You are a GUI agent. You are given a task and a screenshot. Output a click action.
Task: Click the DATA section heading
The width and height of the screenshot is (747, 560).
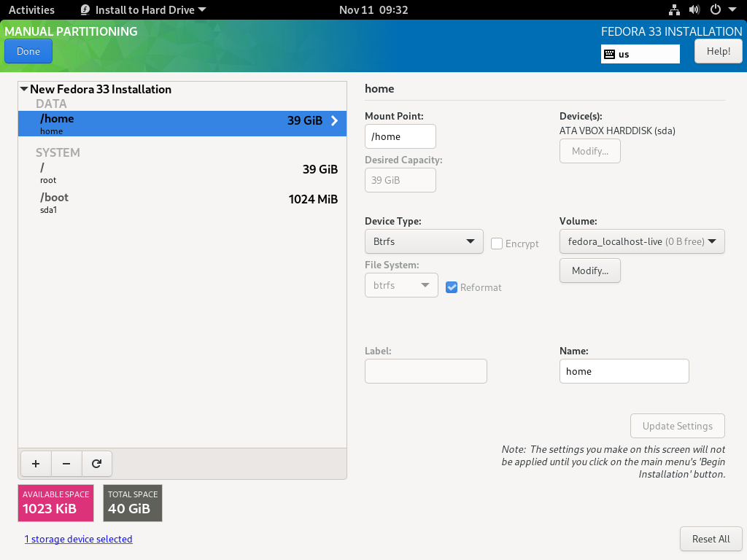[52, 104]
